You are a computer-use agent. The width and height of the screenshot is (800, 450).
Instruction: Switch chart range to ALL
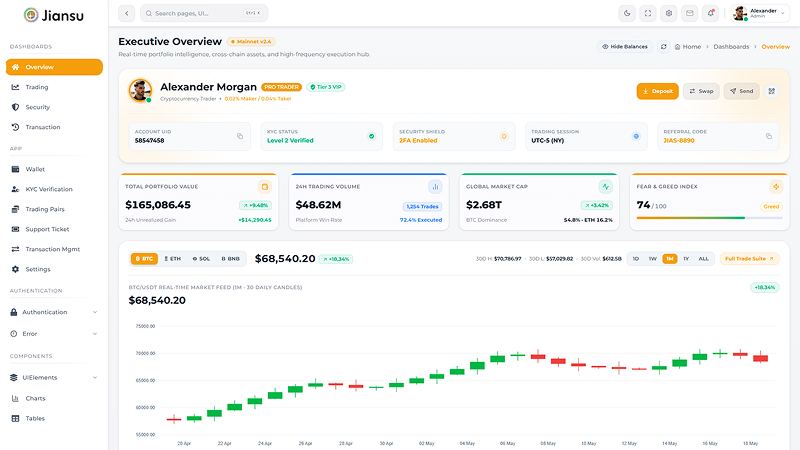pos(704,259)
